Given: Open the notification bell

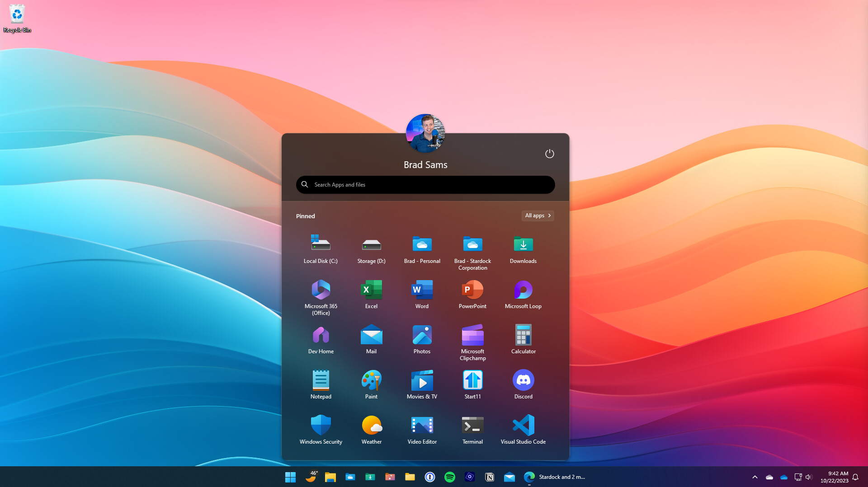Looking at the screenshot, I should [854, 477].
